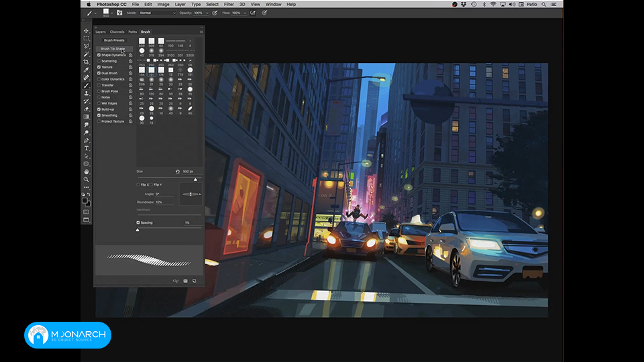Uncheck the Texture checkbox

coord(99,67)
